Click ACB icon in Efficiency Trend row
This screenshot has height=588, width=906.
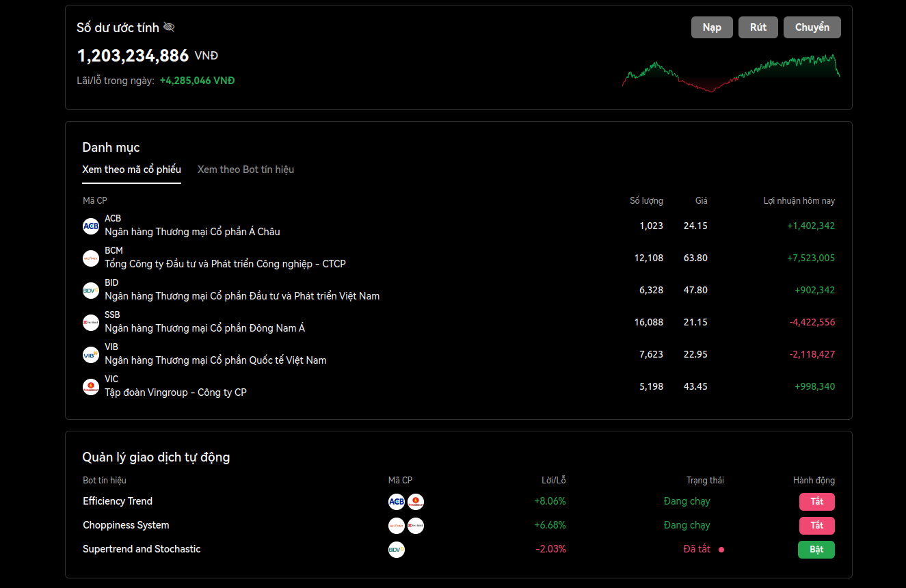click(397, 502)
